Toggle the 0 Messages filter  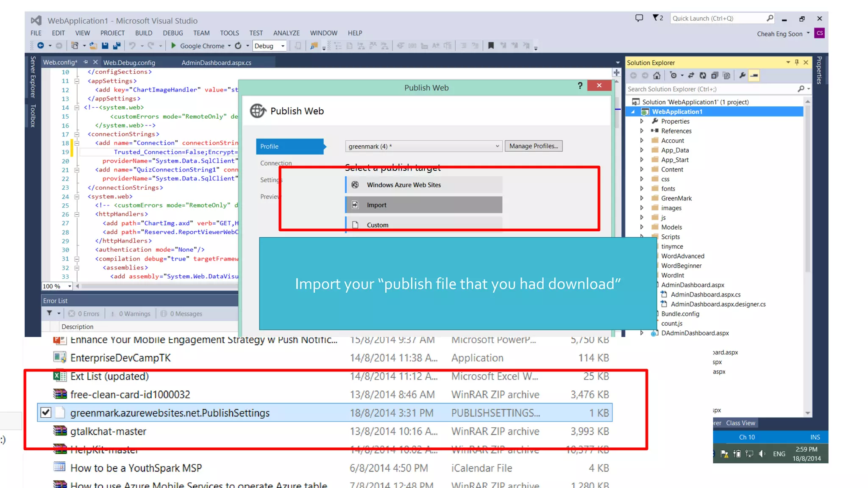point(181,313)
